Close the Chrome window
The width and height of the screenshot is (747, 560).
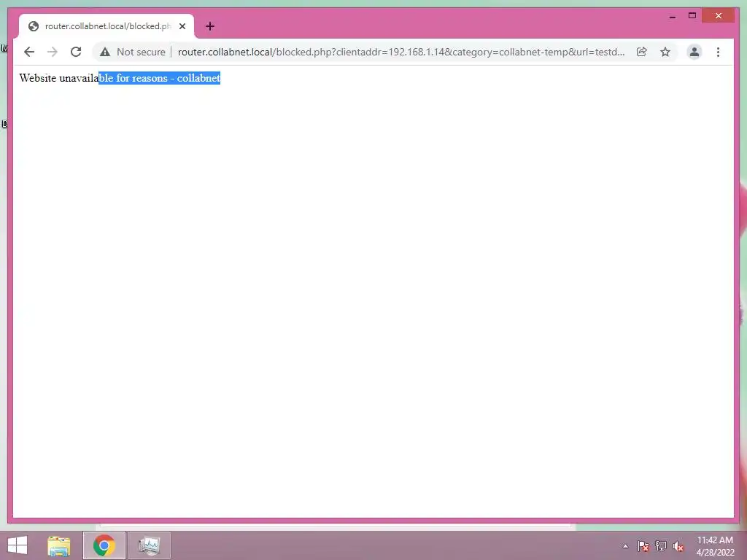[x=719, y=16]
